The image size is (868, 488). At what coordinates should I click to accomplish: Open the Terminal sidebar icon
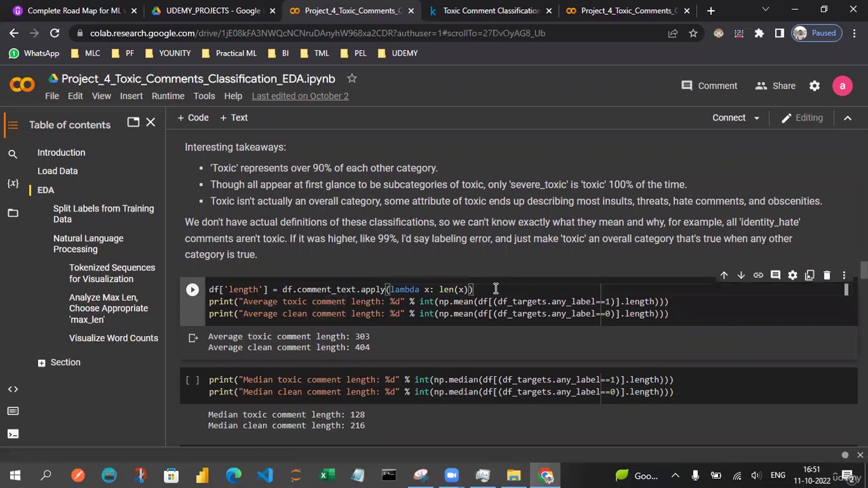(x=12, y=434)
